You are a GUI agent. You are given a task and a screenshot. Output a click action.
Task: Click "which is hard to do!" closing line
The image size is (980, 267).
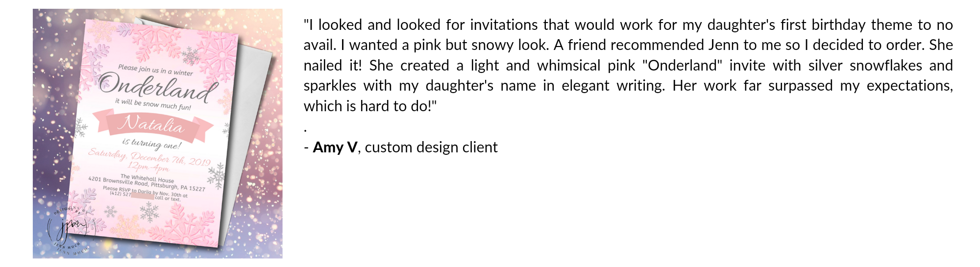click(370, 106)
